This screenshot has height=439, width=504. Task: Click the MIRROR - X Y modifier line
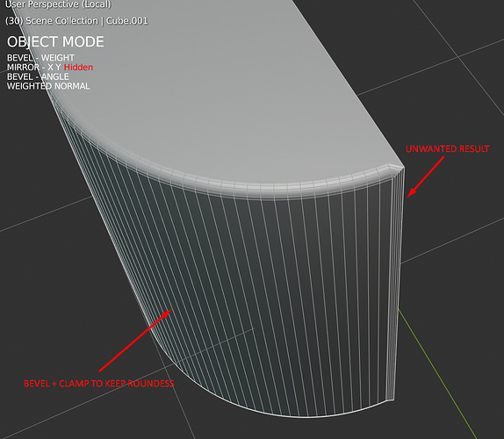click(34, 68)
